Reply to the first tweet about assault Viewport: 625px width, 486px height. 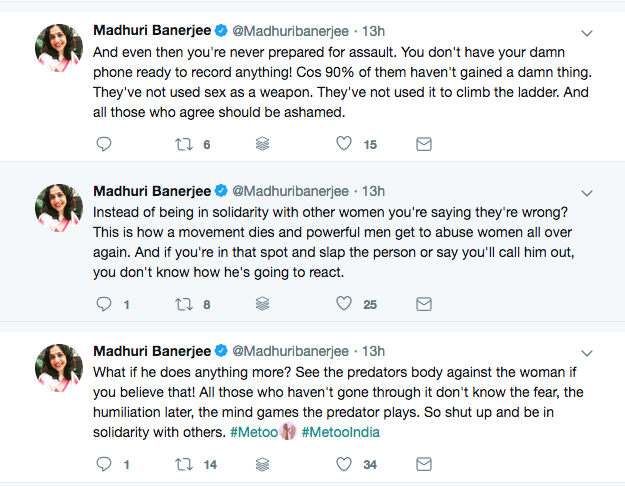[103, 144]
